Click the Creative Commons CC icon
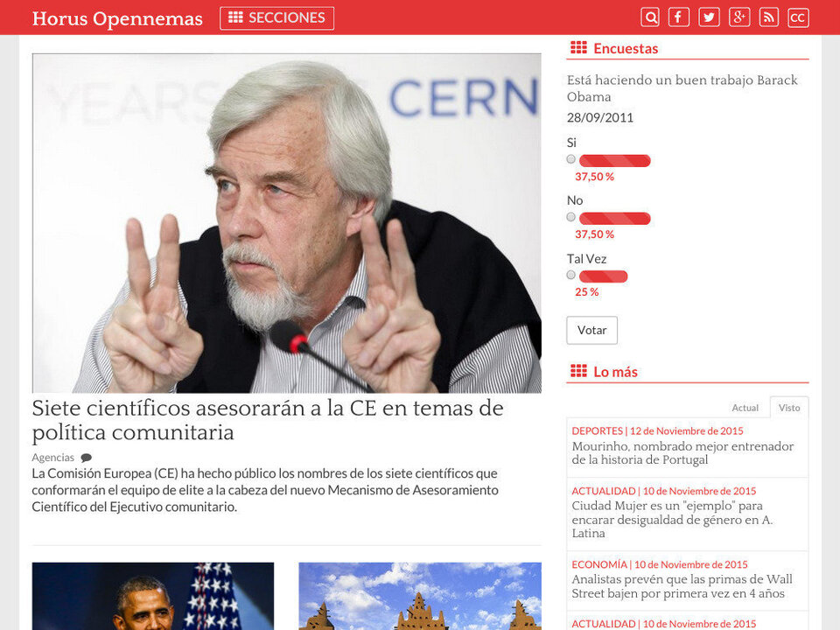 [x=798, y=17]
